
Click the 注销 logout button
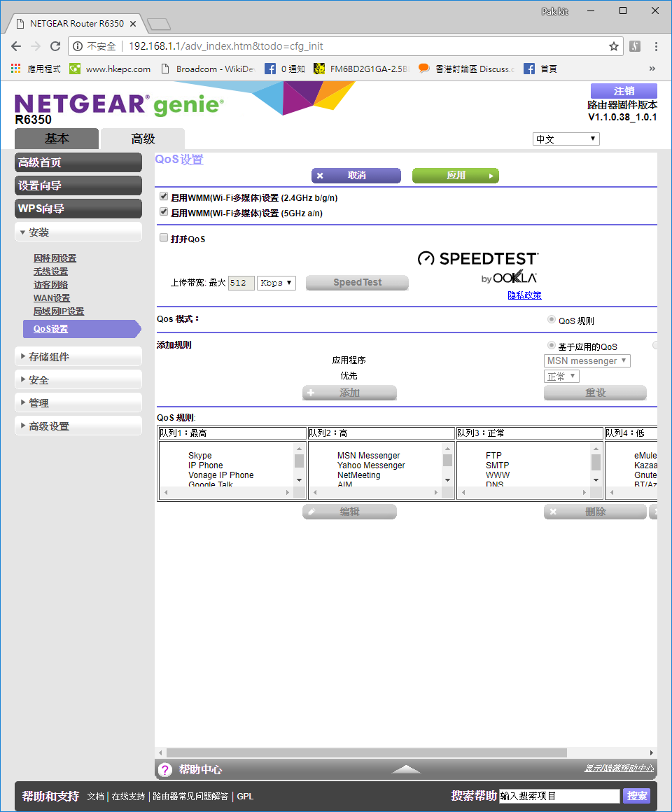coord(624,90)
